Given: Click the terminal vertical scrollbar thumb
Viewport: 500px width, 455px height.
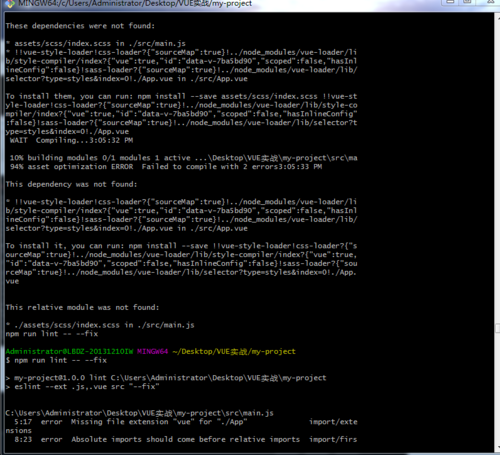Looking at the screenshot, I should (x=497, y=328).
